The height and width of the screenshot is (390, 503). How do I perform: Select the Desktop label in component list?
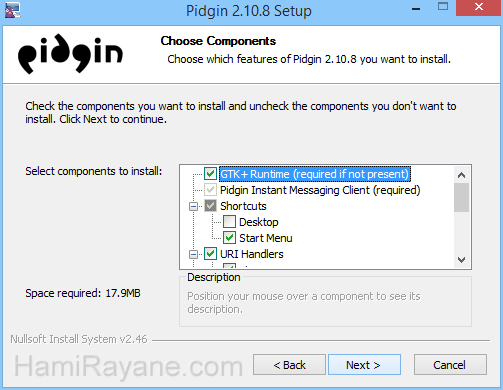(259, 222)
